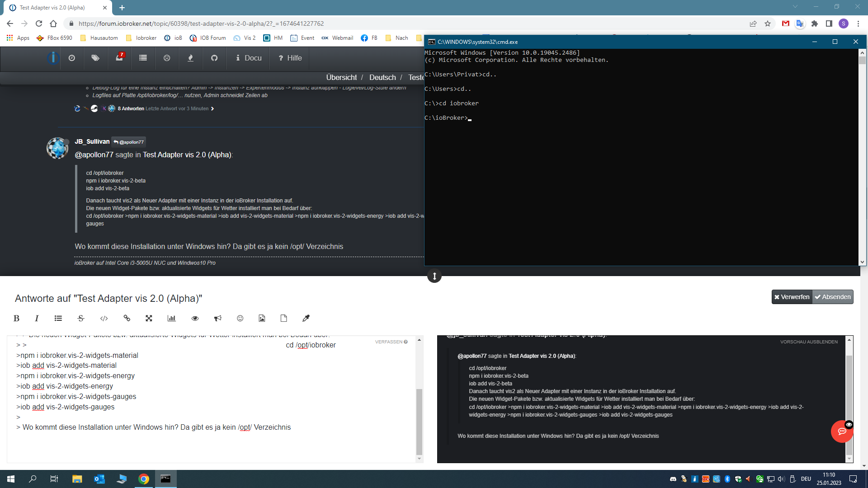
Task: Click the browser address bar
Action: (x=407, y=23)
